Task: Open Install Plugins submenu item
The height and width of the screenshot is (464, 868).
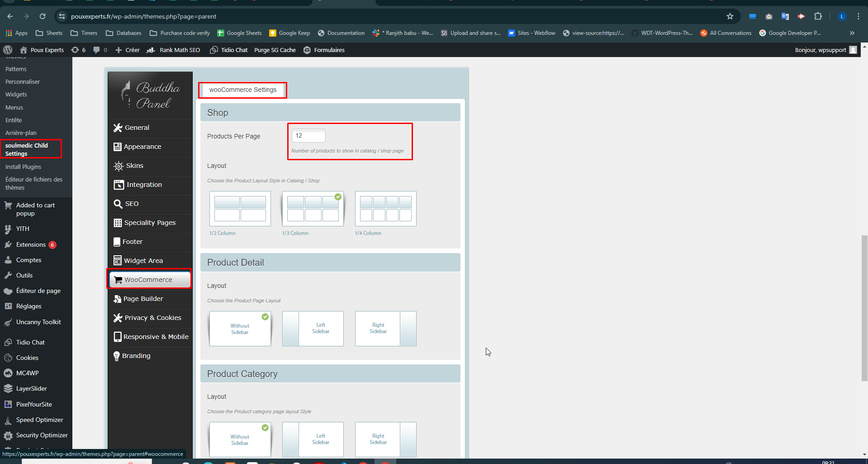Action: (23, 167)
